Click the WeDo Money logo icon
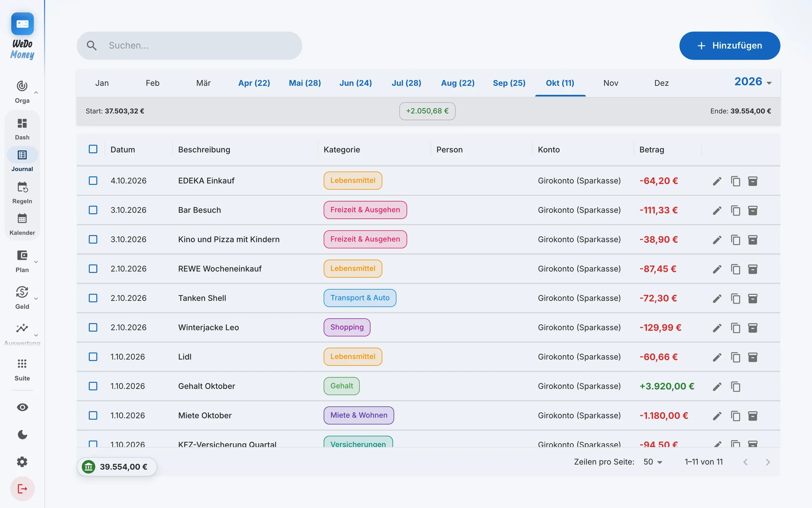This screenshot has height=508, width=812. [22, 24]
